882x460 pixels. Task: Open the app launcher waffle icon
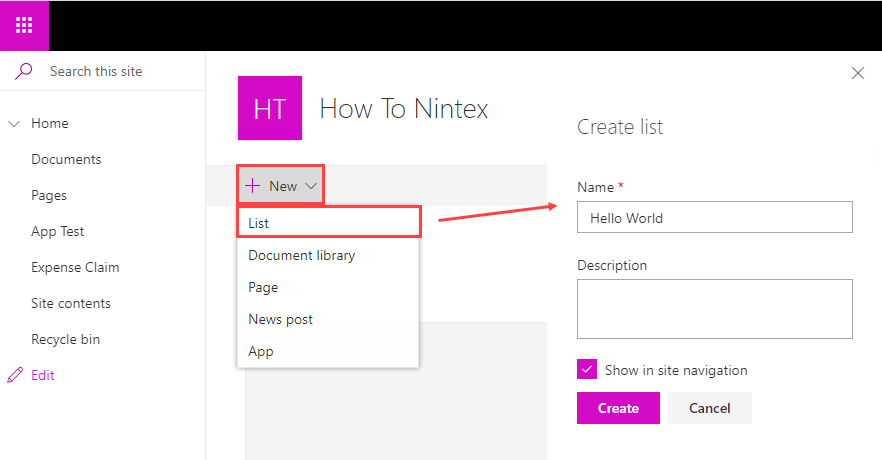(x=24, y=25)
